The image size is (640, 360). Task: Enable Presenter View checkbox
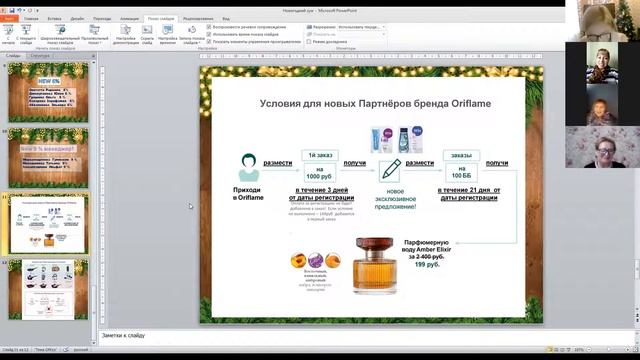(x=309, y=42)
